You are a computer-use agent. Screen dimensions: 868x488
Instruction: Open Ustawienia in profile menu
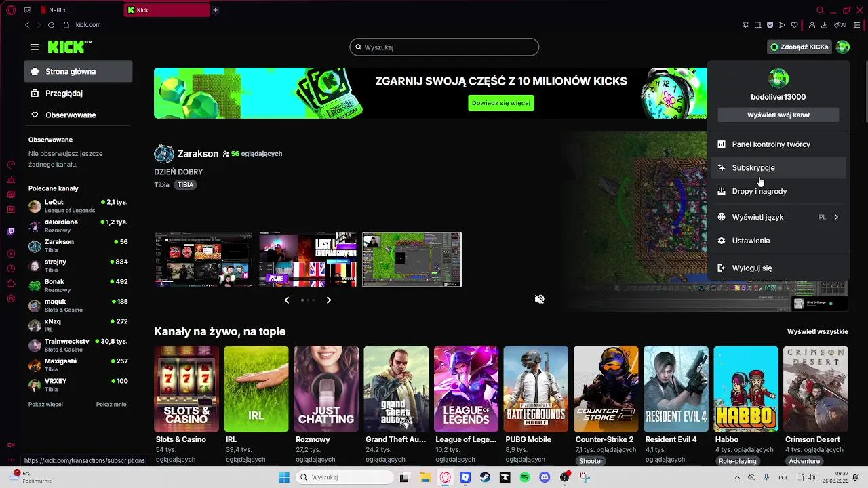[x=778, y=241]
